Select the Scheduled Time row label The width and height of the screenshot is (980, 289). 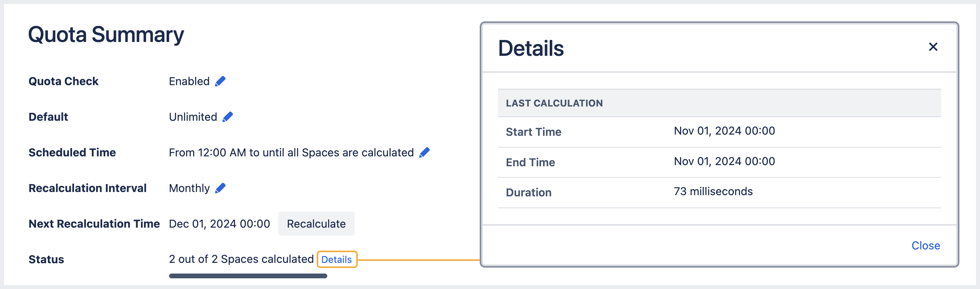(x=72, y=152)
